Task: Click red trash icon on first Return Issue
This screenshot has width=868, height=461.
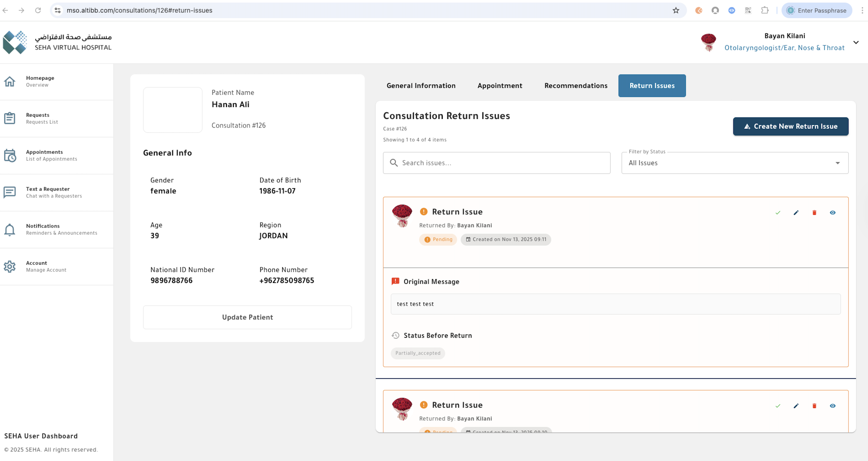Action: [814, 213]
